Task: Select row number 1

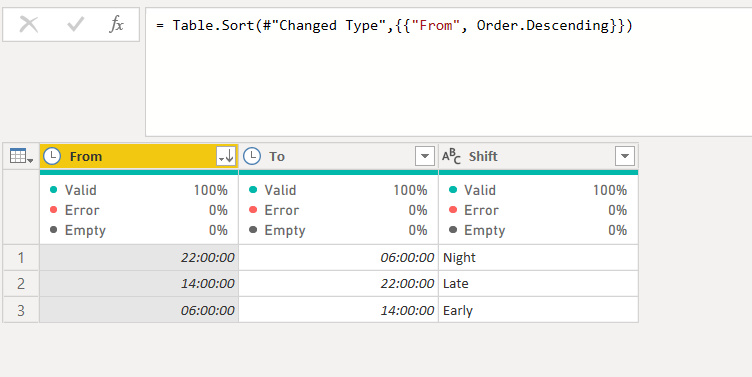Action: [21, 258]
